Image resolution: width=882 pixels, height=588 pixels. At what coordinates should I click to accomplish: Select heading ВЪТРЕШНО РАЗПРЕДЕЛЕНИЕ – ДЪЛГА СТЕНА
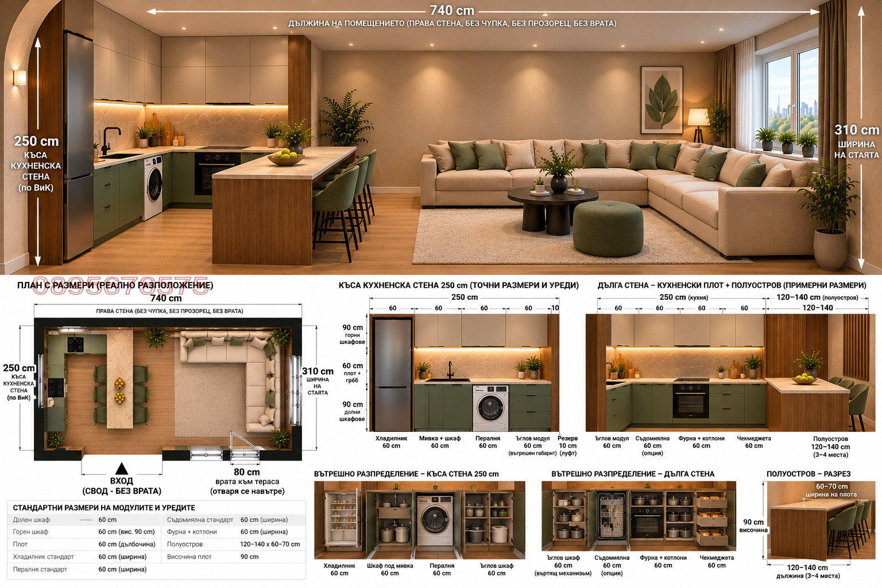[x=633, y=474]
